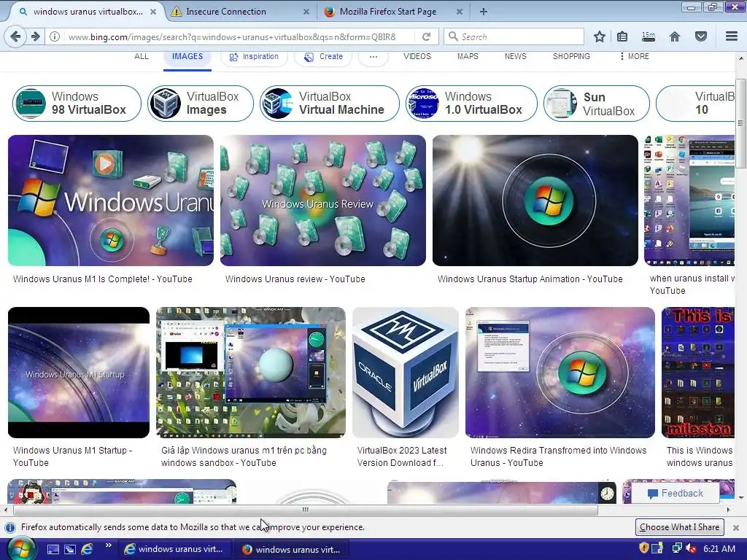Switch to Mozilla Firefox Start Page tab
The image size is (747, 560).
392,12
